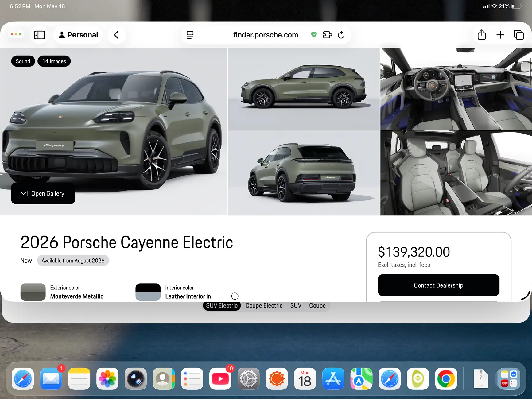Open Reminders in the dock
The width and height of the screenshot is (532, 399).
192,379
